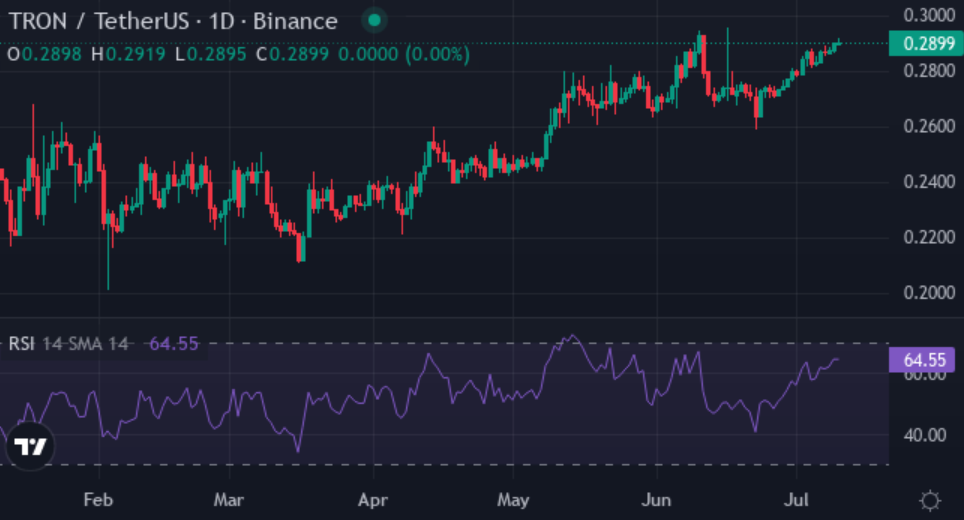Viewport: 964px width, 520px height.
Task: Click the 0.2000 price axis label
Action: point(929,293)
